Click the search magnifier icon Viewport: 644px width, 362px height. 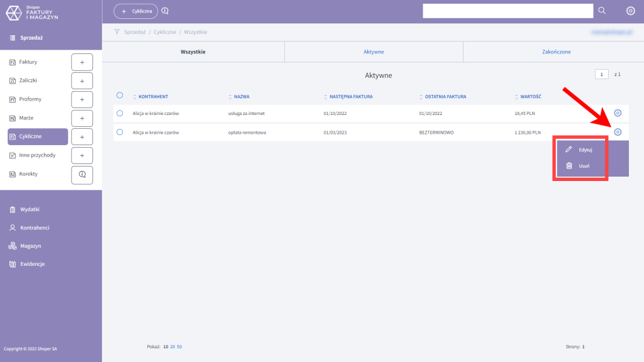[602, 11]
